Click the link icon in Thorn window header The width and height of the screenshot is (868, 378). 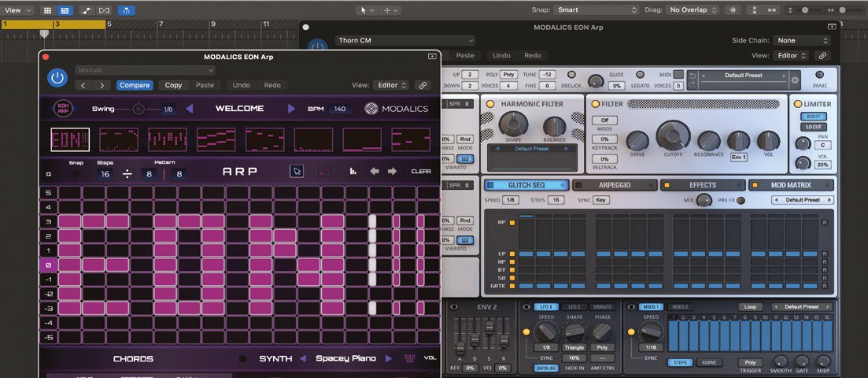click(x=822, y=55)
